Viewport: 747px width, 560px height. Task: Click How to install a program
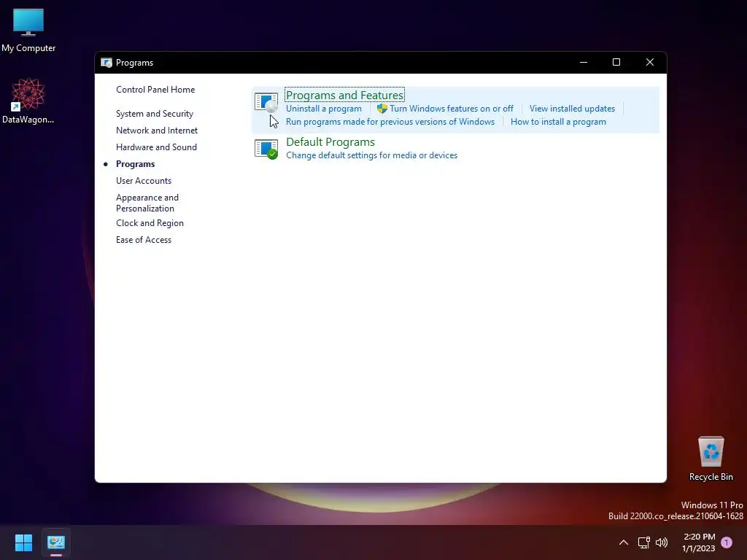point(558,122)
